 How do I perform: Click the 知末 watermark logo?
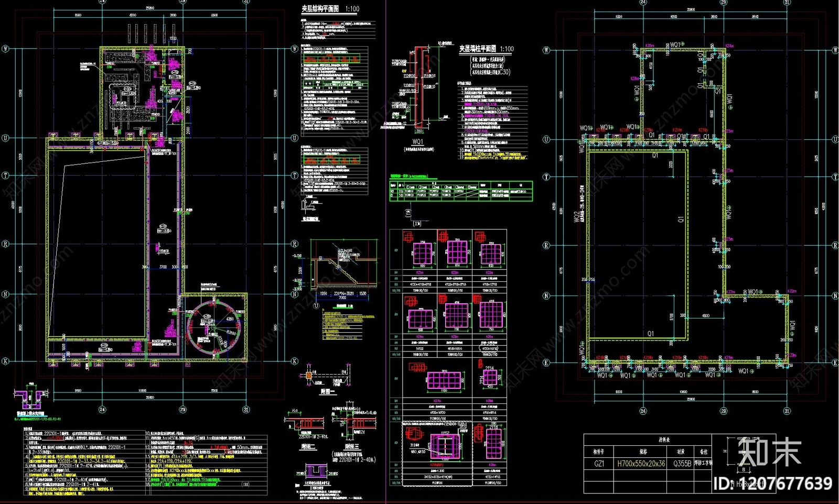point(770,452)
